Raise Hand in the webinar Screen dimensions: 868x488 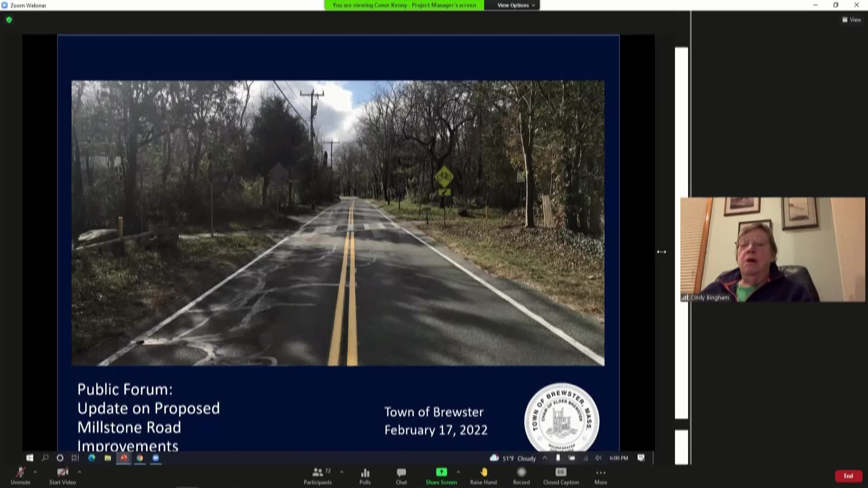pyautogui.click(x=483, y=476)
